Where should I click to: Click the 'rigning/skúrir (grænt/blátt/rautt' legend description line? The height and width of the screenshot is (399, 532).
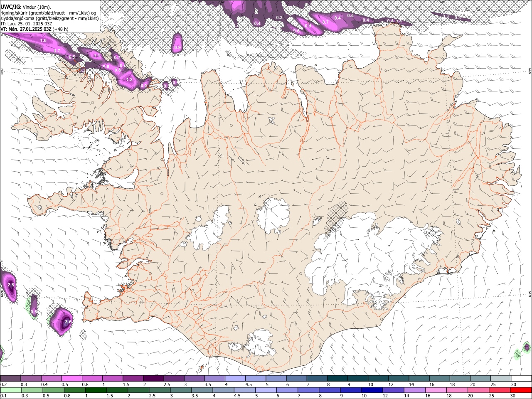[49, 13]
